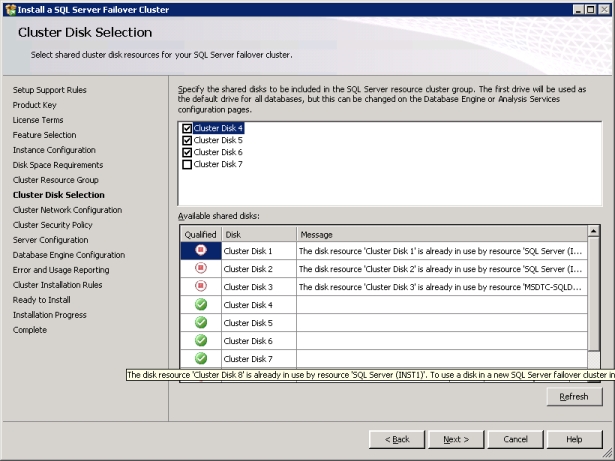
Task: Select Complete step in sidebar
Action: [29, 330]
